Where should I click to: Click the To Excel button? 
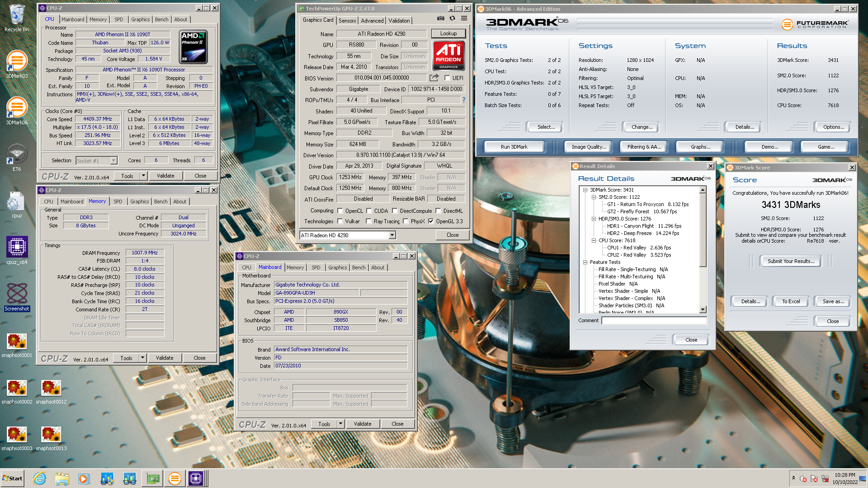click(791, 301)
